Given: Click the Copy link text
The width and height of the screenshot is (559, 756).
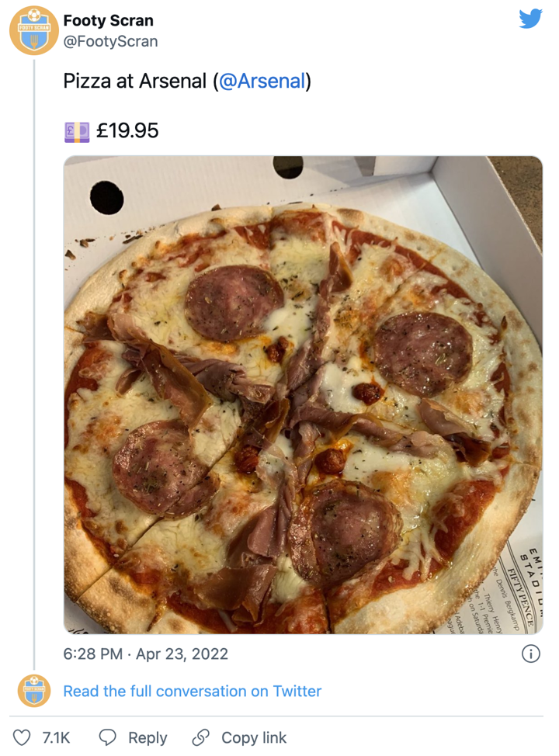Looking at the screenshot, I should (x=254, y=737).
